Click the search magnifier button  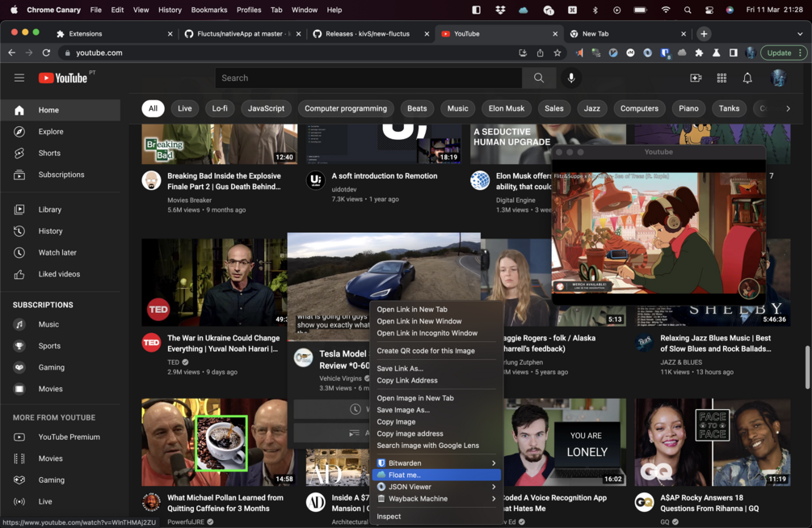539,78
